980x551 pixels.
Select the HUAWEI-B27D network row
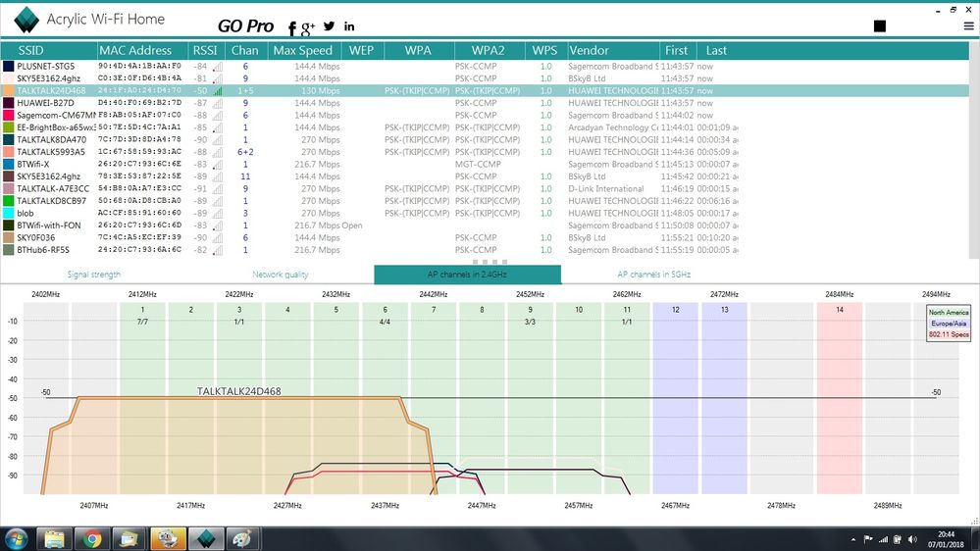485,103
